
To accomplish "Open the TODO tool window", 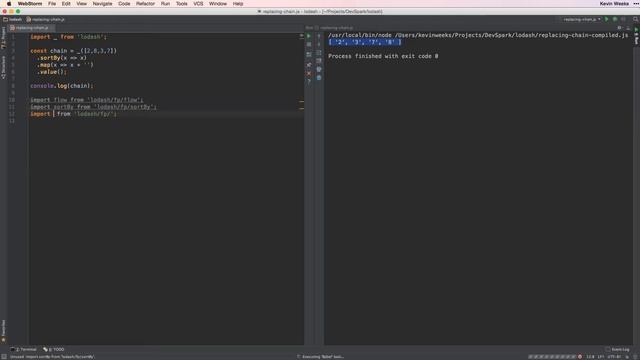I will [x=54, y=349].
